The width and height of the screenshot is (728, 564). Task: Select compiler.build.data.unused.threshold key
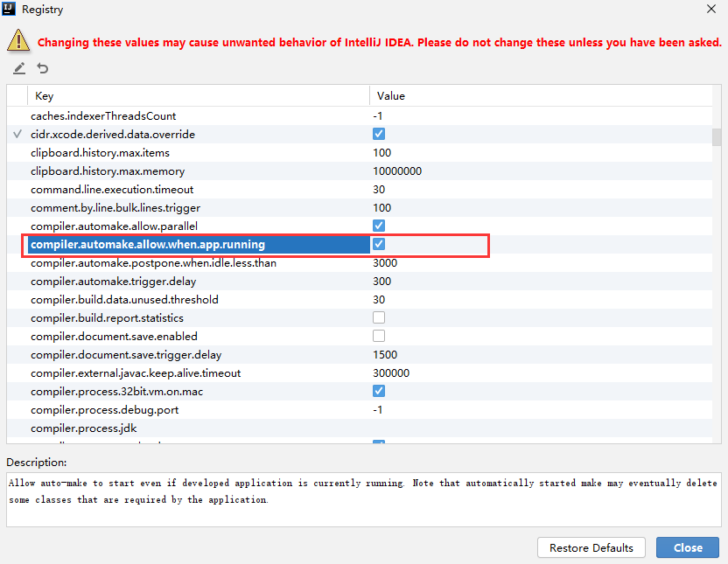(x=124, y=300)
